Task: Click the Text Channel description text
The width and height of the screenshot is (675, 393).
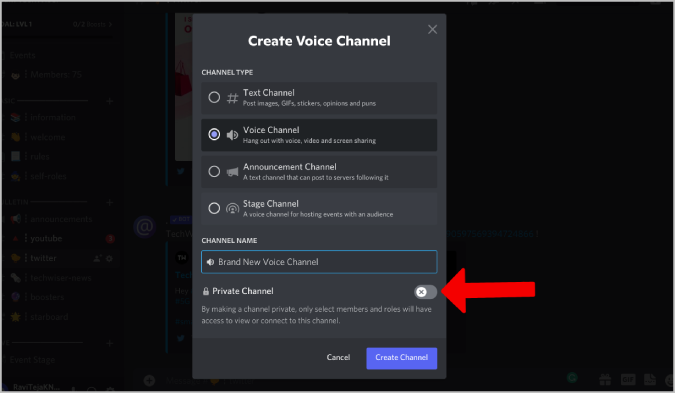Action: click(x=309, y=103)
